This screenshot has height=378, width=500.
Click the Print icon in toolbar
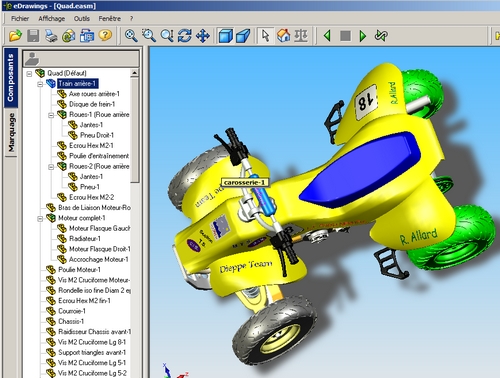51,35
